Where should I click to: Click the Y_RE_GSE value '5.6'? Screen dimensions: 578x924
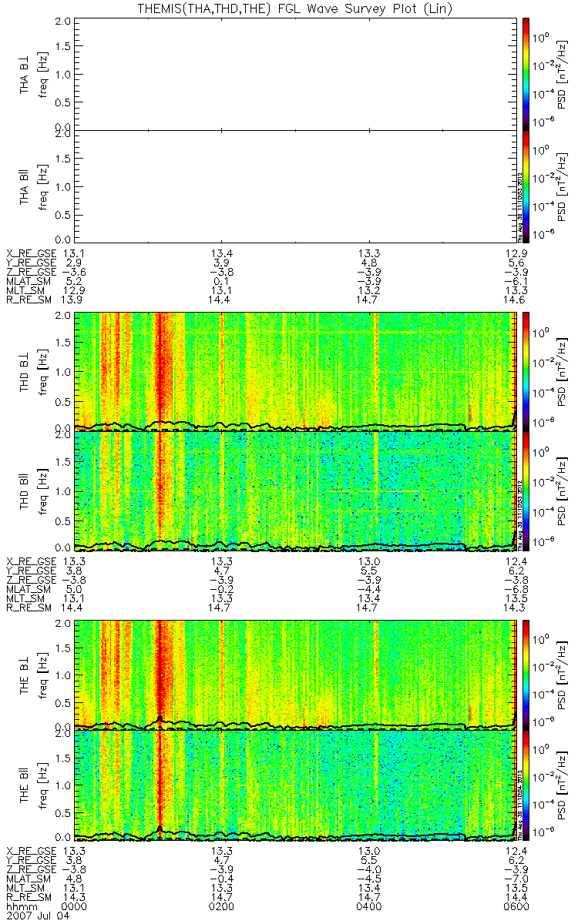[x=516, y=263]
